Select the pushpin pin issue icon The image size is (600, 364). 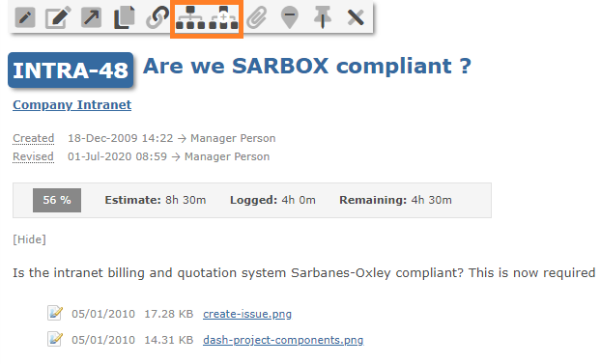point(323,17)
